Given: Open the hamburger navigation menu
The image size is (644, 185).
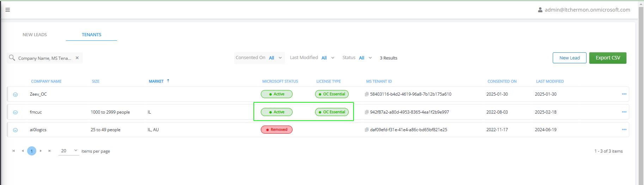Looking at the screenshot, I should click(7, 10).
